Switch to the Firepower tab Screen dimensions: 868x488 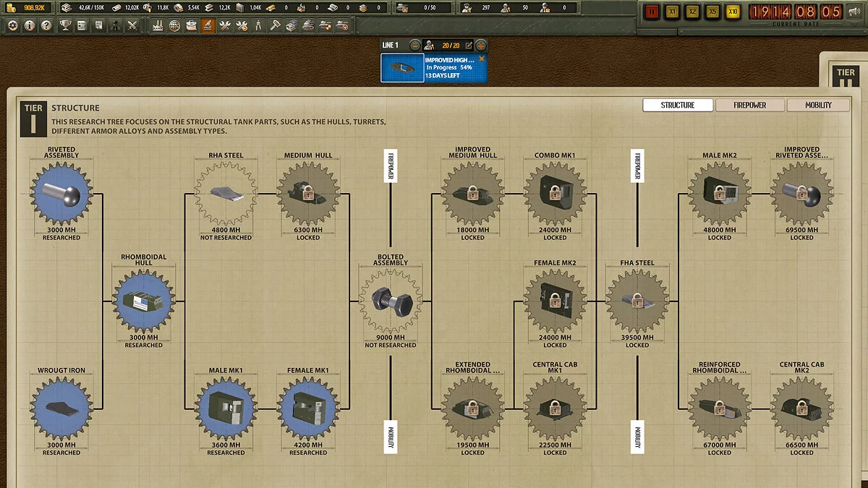tap(750, 105)
